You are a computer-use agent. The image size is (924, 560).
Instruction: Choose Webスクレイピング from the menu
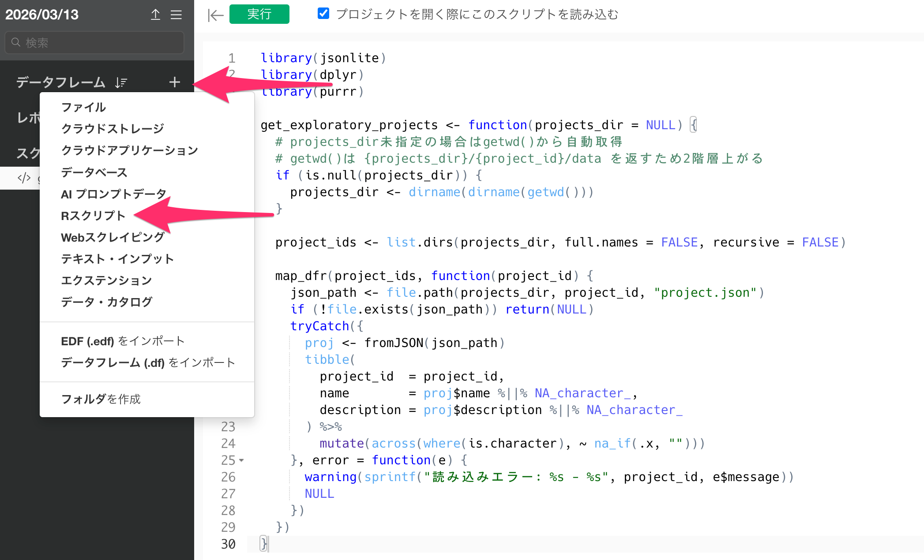click(x=113, y=237)
